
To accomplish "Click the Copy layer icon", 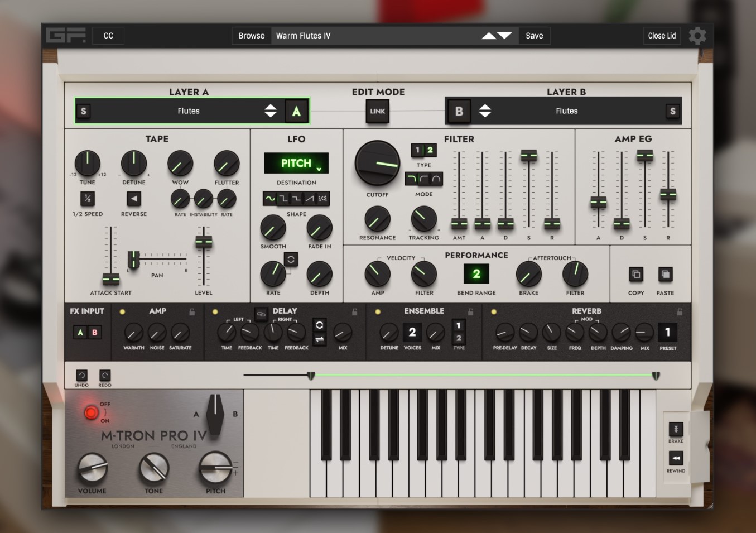I will [636, 275].
